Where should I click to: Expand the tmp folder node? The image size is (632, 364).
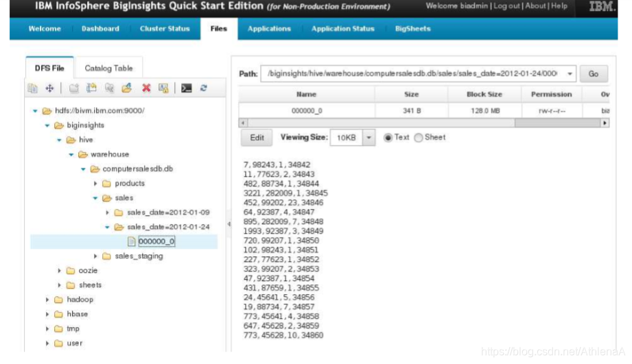click(x=47, y=329)
